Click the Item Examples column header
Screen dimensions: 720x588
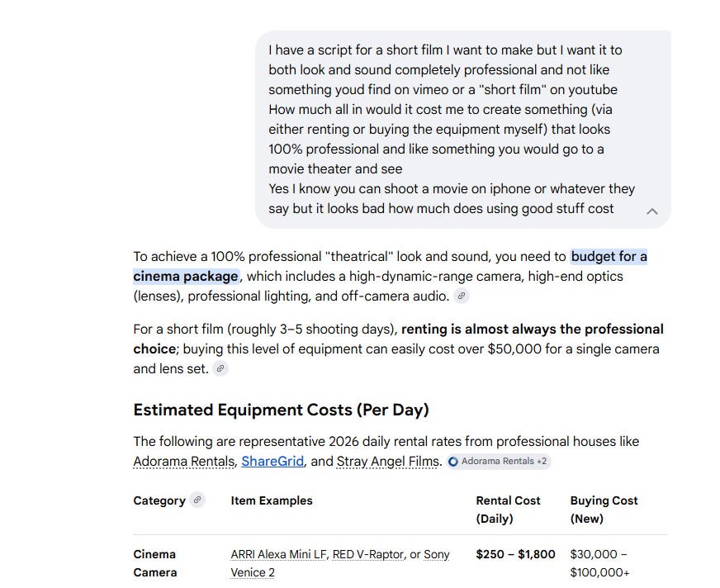click(x=272, y=500)
